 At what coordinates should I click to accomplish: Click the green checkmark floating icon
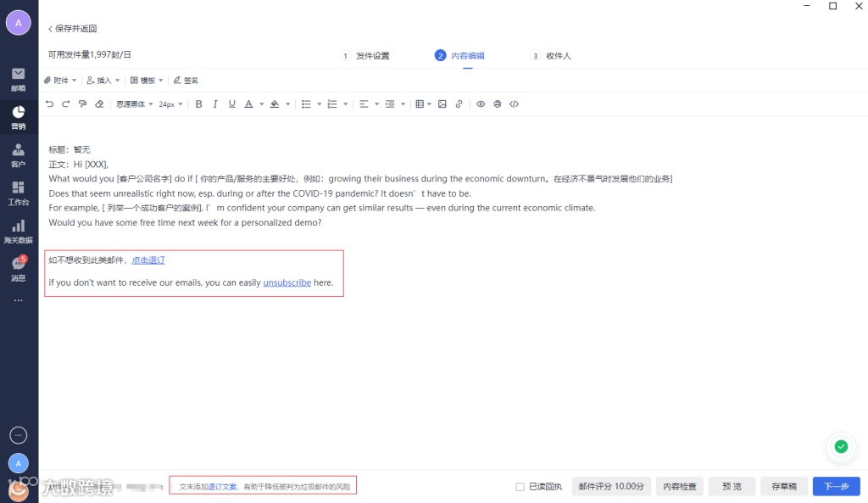tap(841, 446)
